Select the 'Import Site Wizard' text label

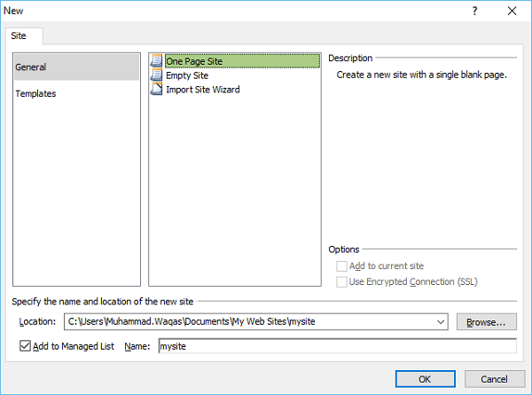pos(202,90)
